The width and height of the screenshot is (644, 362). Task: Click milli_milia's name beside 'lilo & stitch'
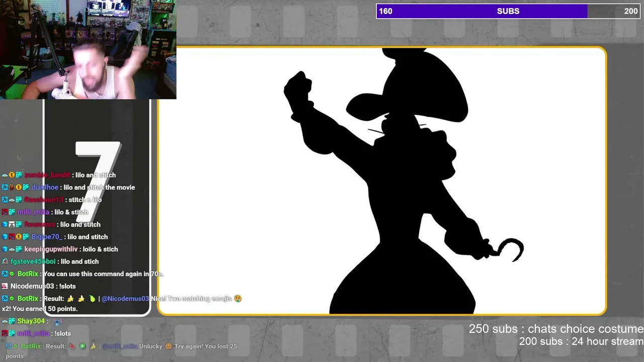pyautogui.click(x=33, y=212)
